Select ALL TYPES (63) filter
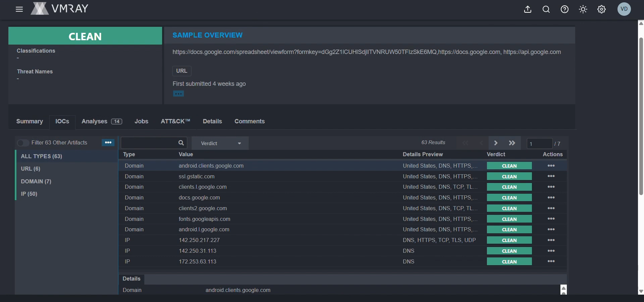This screenshot has height=302, width=644. pyautogui.click(x=66, y=156)
